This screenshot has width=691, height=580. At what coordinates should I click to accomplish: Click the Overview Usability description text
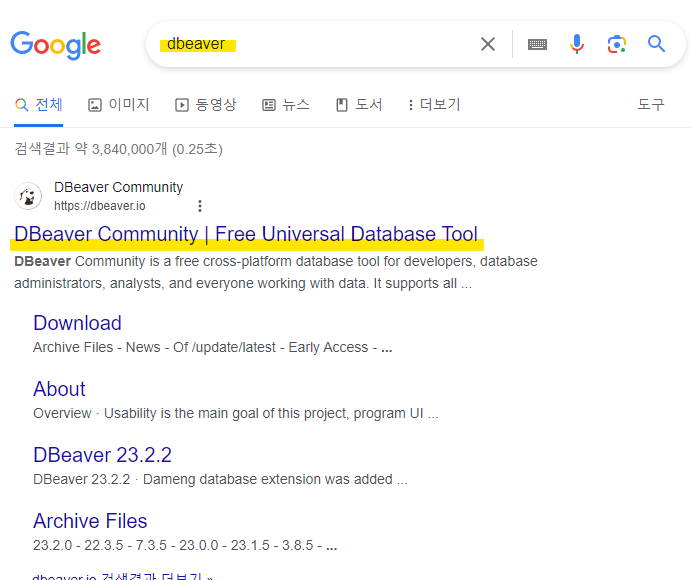tap(236, 413)
